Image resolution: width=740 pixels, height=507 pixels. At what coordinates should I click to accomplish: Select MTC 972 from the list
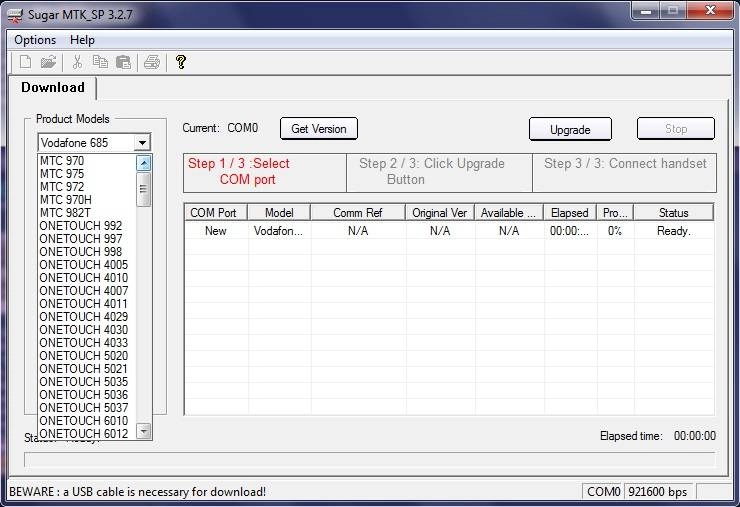87,186
